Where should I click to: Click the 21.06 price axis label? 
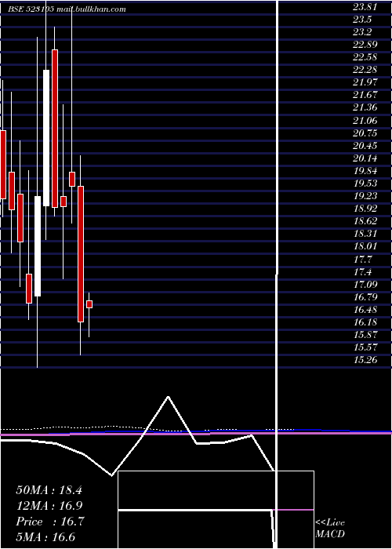pos(365,121)
